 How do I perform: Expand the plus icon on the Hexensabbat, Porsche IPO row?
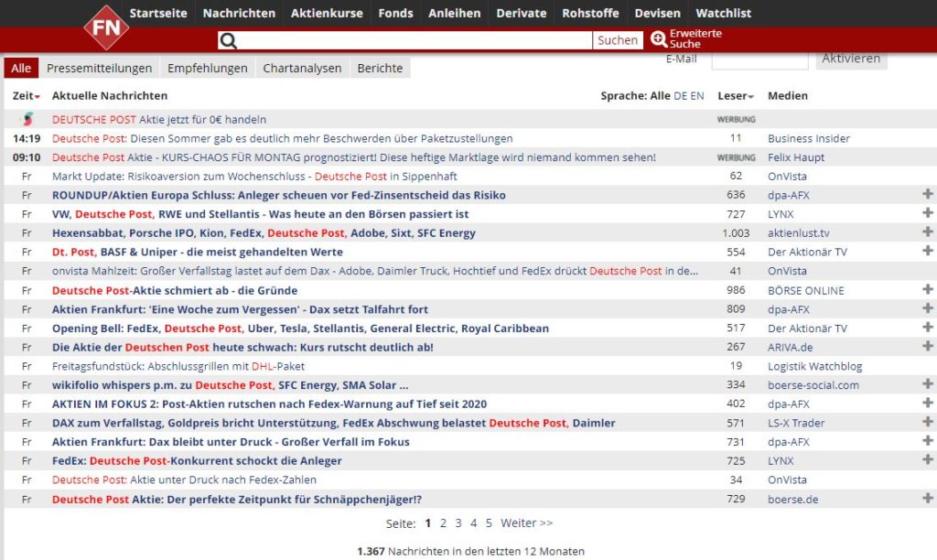pos(928,232)
